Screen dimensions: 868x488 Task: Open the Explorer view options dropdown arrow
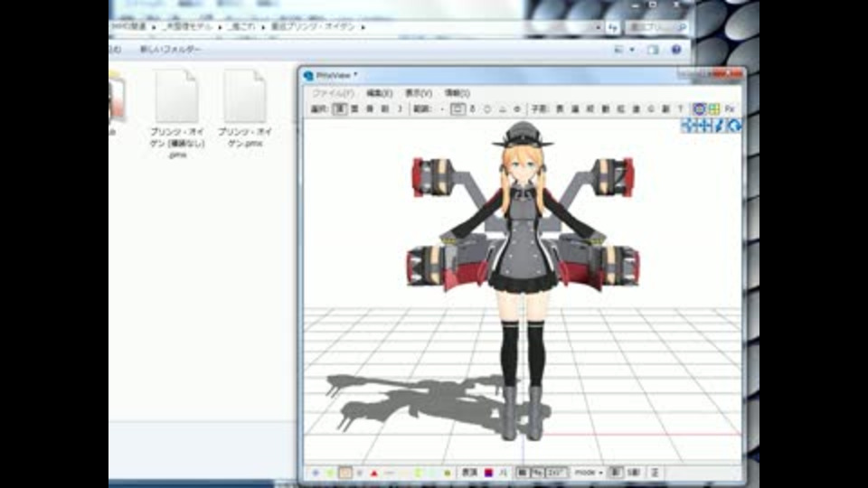tap(632, 50)
